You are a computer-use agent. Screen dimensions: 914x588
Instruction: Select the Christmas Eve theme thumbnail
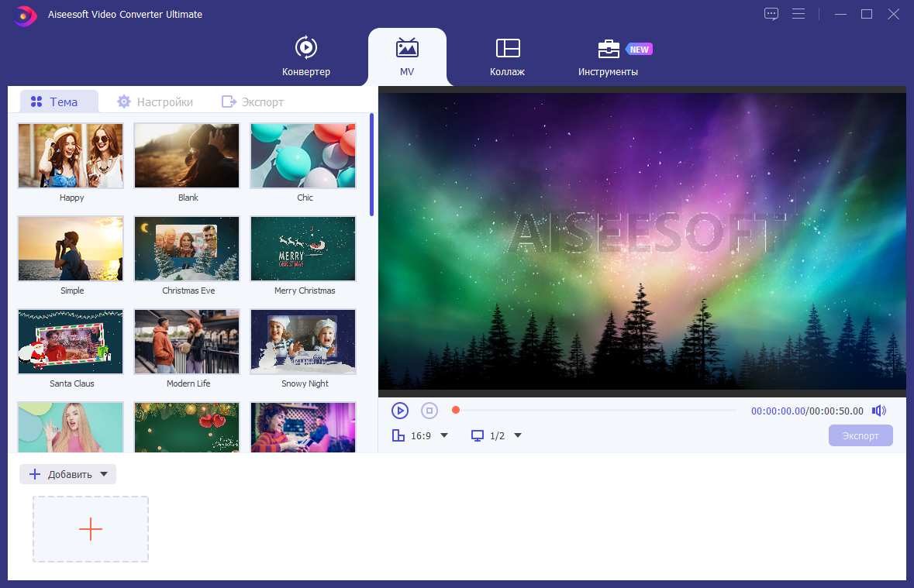pyautogui.click(x=187, y=249)
